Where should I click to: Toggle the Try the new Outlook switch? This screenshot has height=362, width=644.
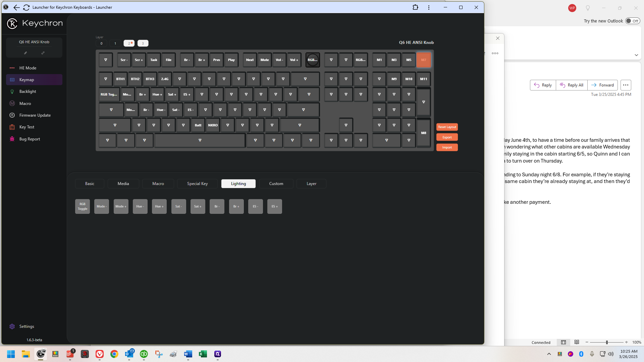pyautogui.click(x=633, y=21)
